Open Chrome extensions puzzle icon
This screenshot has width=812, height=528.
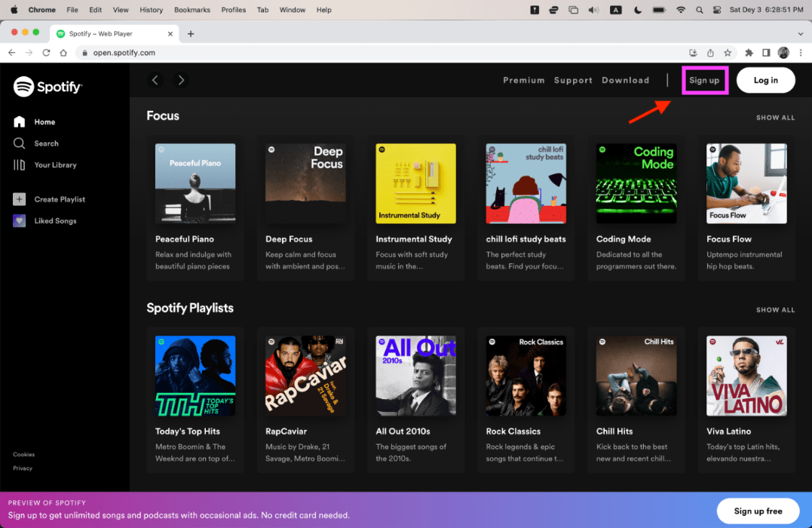pos(749,53)
